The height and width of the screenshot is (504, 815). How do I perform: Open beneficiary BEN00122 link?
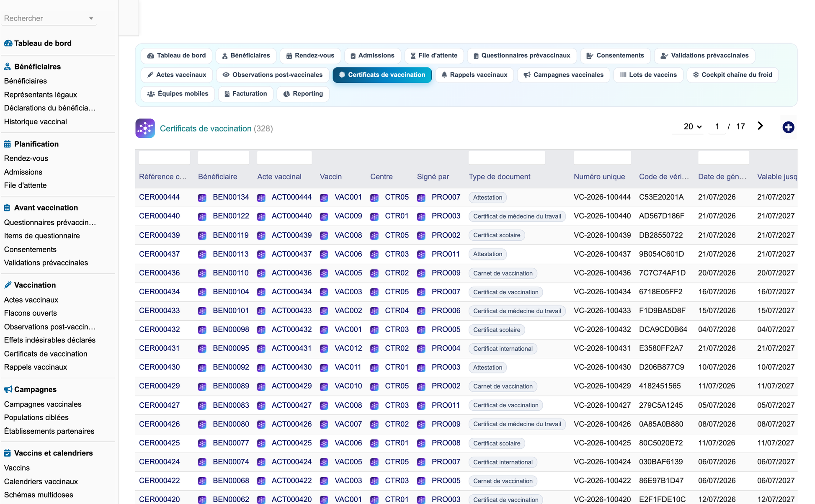click(x=231, y=216)
